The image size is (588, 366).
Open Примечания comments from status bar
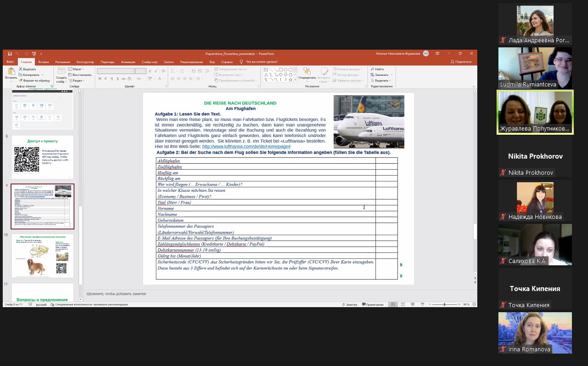coord(373,304)
